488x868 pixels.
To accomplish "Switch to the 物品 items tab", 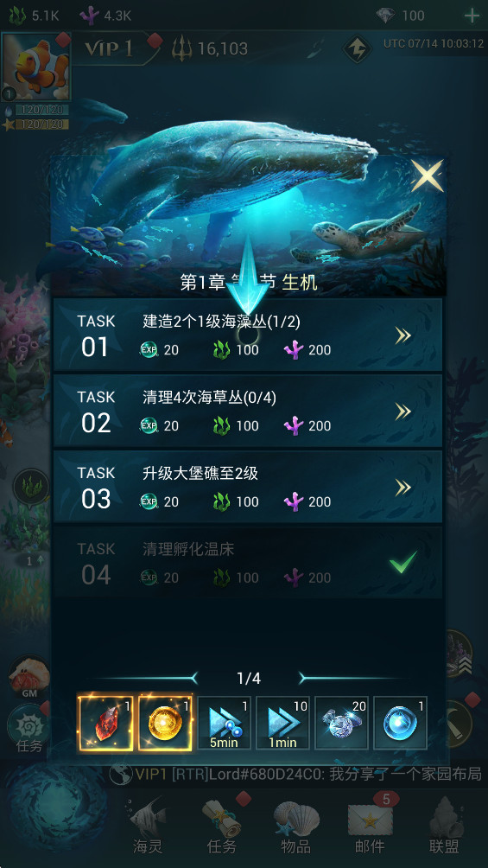I will click(x=296, y=826).
